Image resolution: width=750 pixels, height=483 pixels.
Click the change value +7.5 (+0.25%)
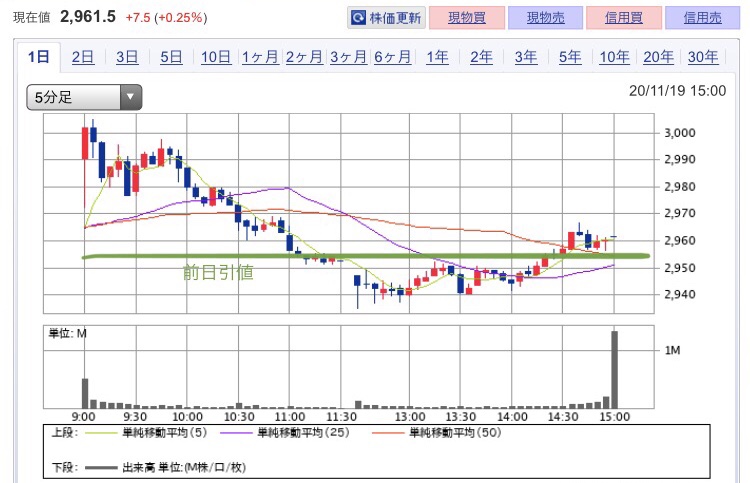(166, 18)
